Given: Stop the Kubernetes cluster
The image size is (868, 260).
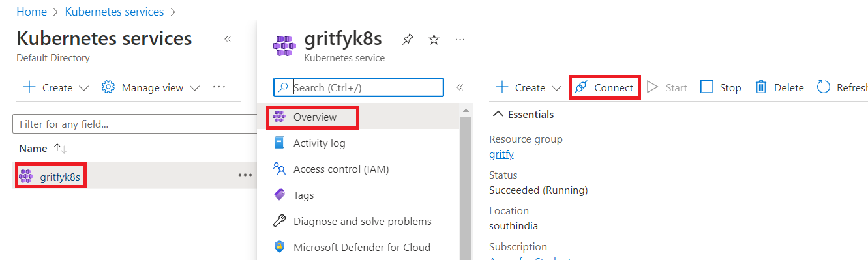Looking at the screenshot, I should click(721, 87).
